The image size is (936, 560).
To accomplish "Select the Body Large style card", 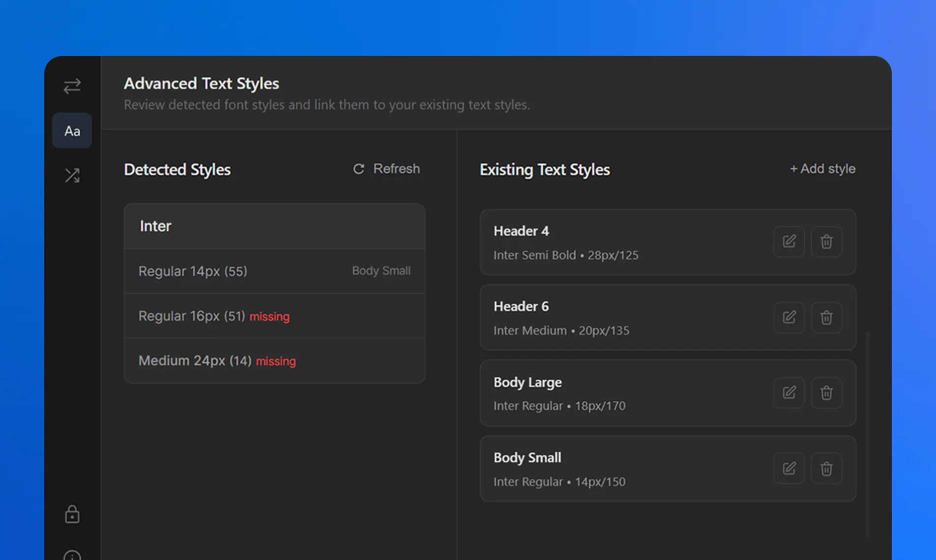I will coord(668,393).
